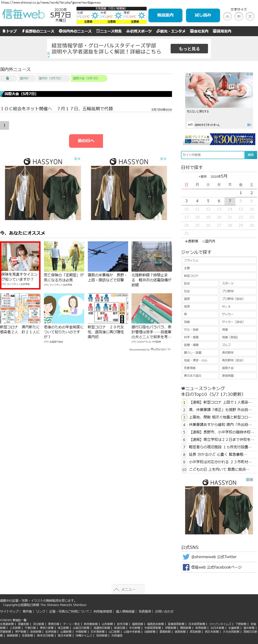This screenshot has width=258, height=644.
Task: Open 信州スポーツ navigation item
Action: click(x=139, y=31)
